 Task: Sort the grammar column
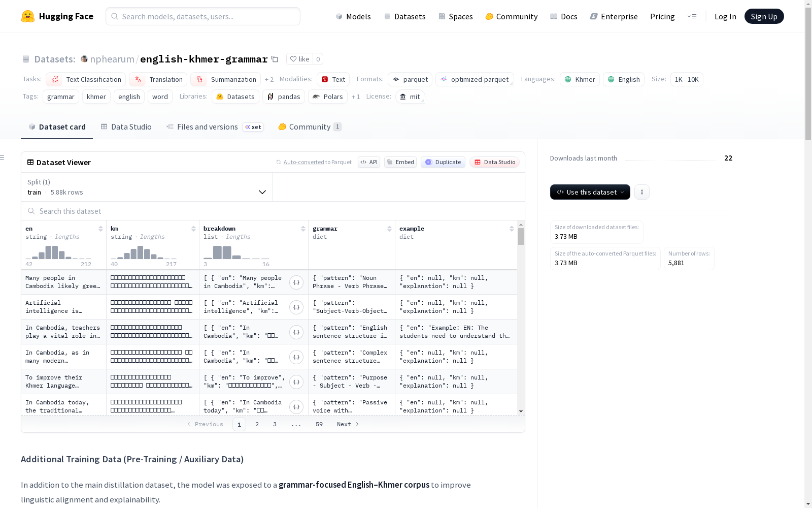[389, 229]
